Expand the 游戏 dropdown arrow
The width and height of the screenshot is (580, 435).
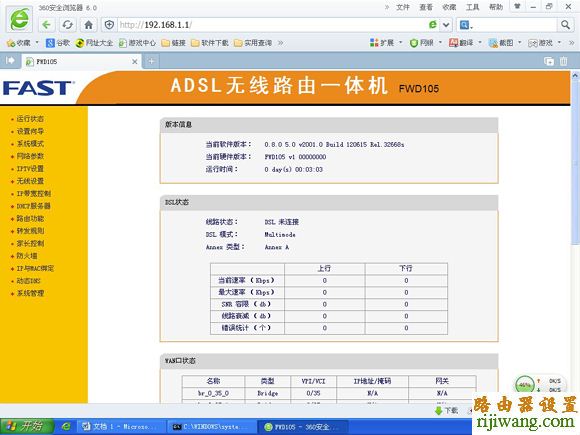559,43
